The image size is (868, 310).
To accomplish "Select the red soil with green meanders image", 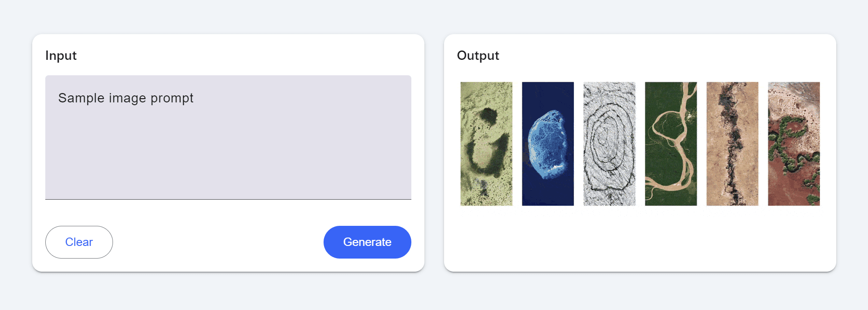I will click(x=794, y=144).
